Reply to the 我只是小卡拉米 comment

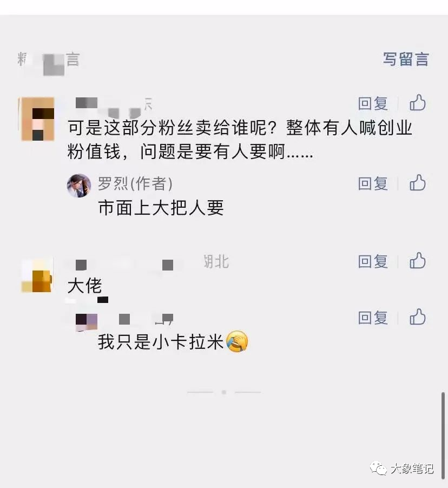373,318
